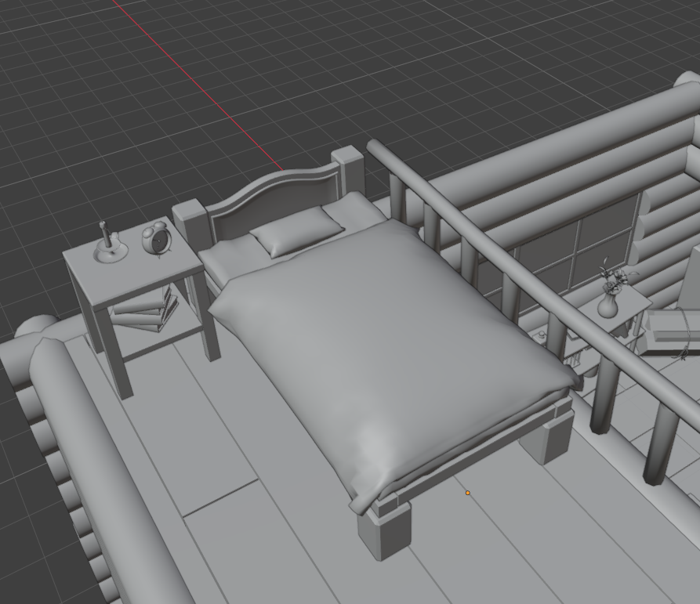
Task: Select the alarm clock on the nightstand
Action: pos(156,239)
